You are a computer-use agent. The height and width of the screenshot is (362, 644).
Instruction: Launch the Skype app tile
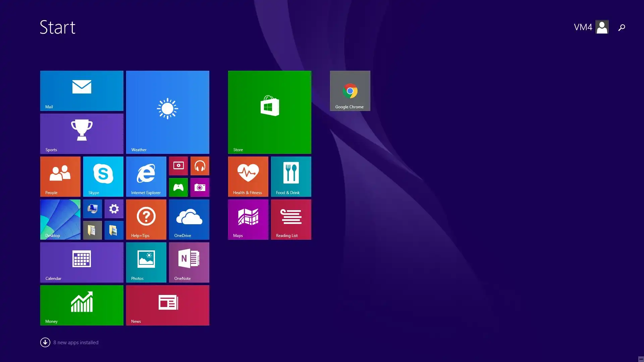[x=103, y=176]
